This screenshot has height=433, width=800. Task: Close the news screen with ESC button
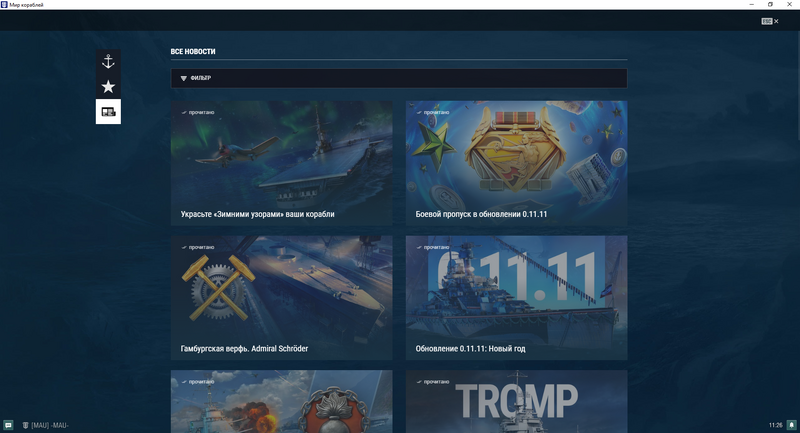point(770,21)
